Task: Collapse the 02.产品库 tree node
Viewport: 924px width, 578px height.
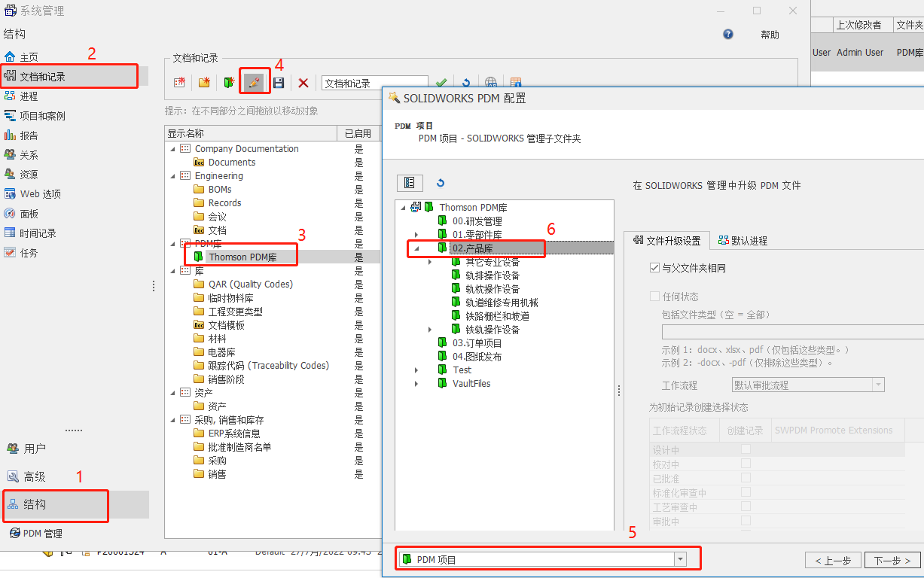Action: [x=416, y=248]
